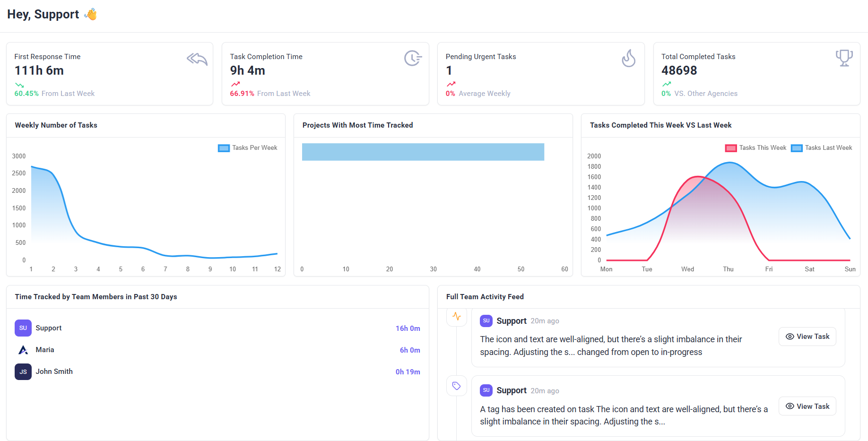
Task: Click the trophy icon on Total Completed Tasks
Action: coord(844,58)
